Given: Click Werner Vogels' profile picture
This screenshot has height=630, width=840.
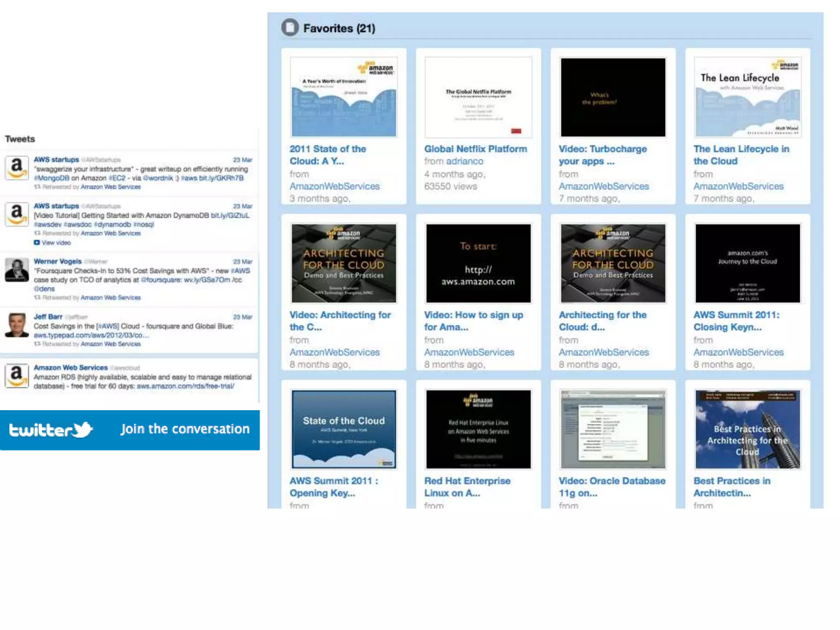Looking at the screenshot, I should point(17,269).
